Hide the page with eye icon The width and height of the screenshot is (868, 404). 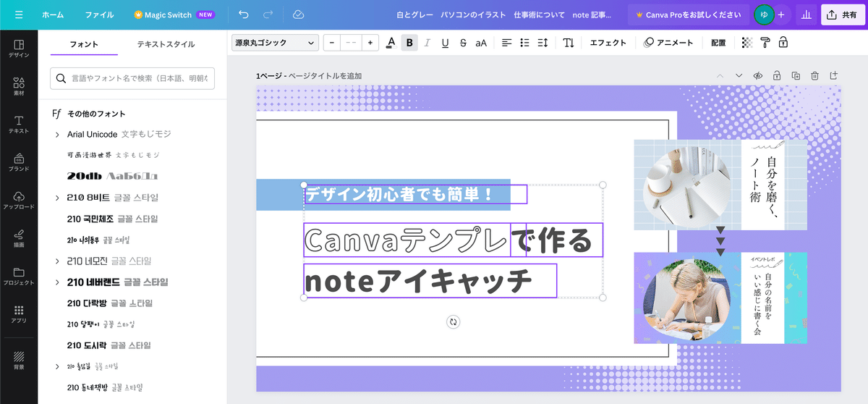pyautogui.click(x=758, y=75)
